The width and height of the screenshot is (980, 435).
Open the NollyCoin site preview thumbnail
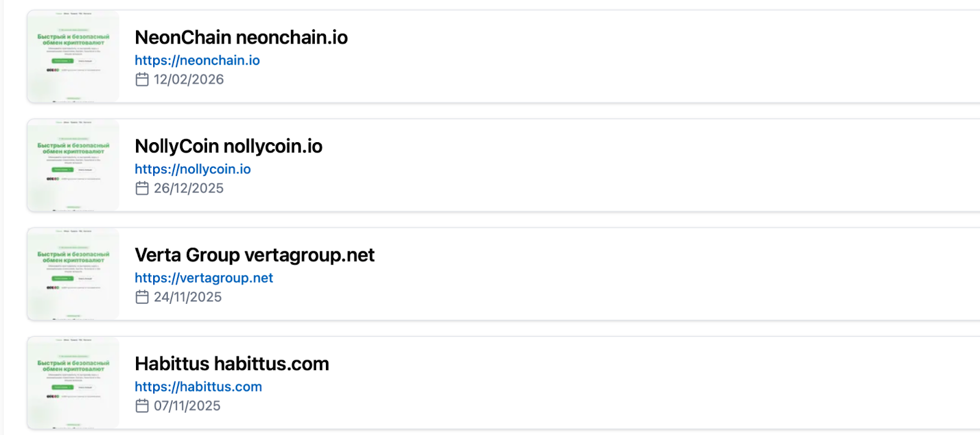73,165
